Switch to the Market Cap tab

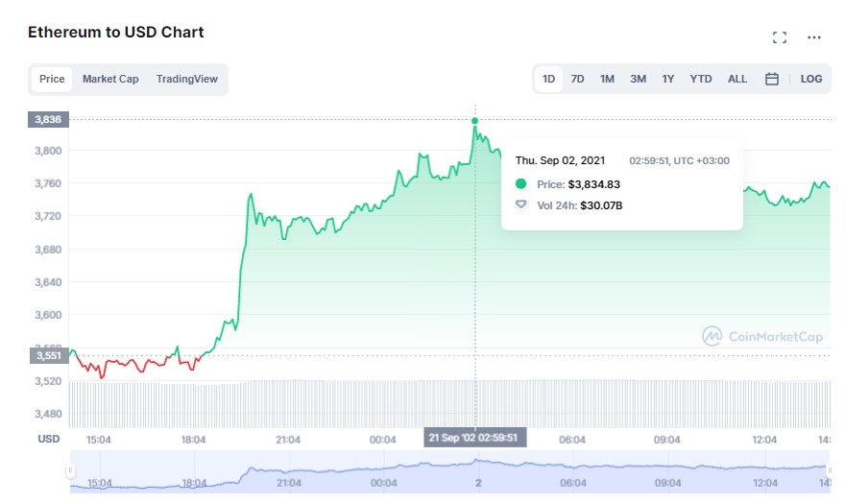click(x=110, y=79)
